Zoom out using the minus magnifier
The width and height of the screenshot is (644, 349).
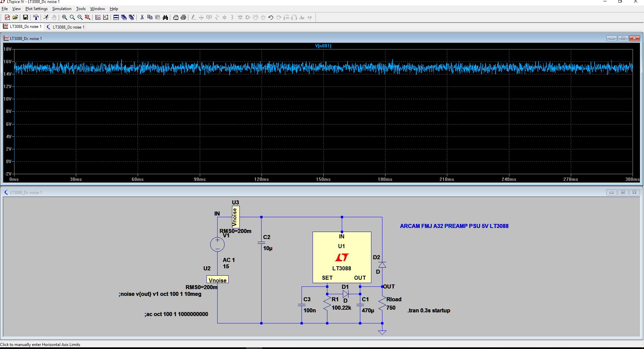tap(80, 17)
